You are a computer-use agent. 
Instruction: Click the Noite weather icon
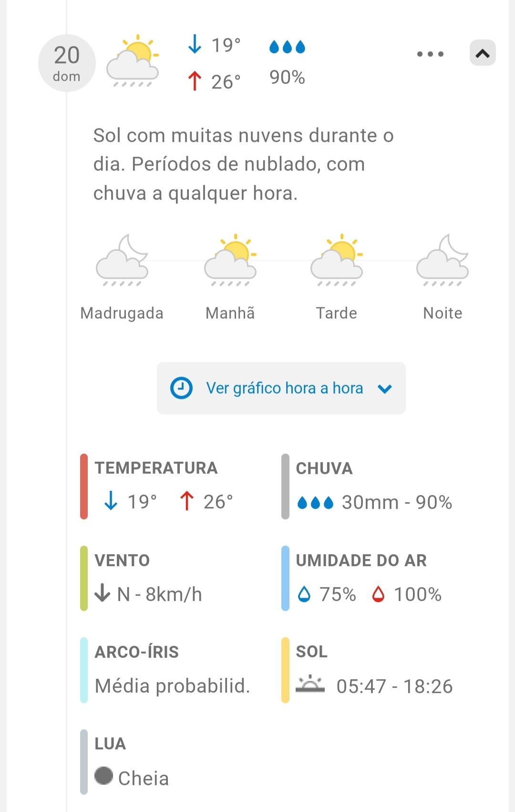pyautogui.click(x=443, y=260)
